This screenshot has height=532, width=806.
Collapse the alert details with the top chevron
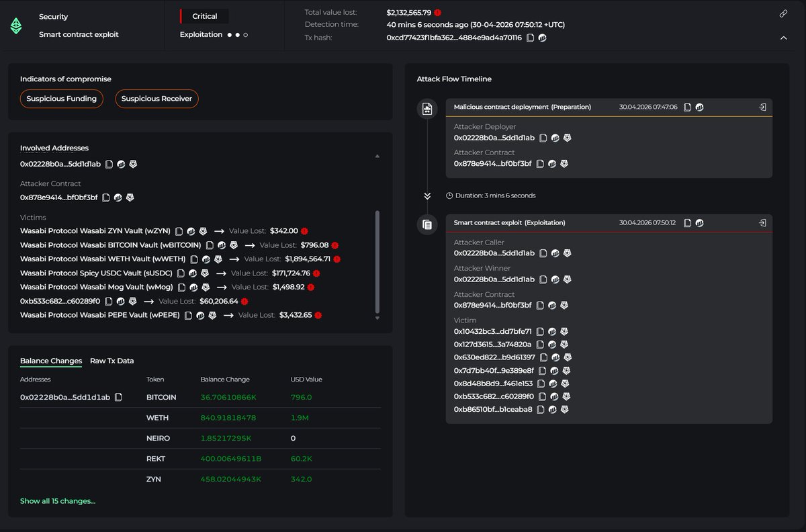(x=783, y=38)
